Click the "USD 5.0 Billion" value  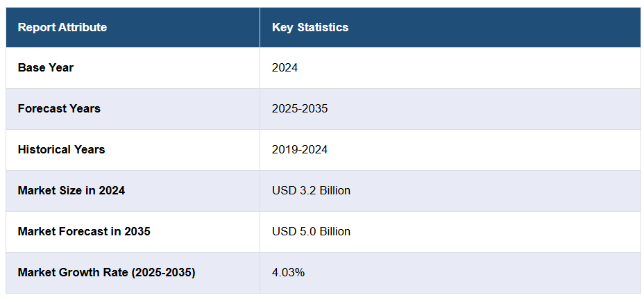(311, 231)
